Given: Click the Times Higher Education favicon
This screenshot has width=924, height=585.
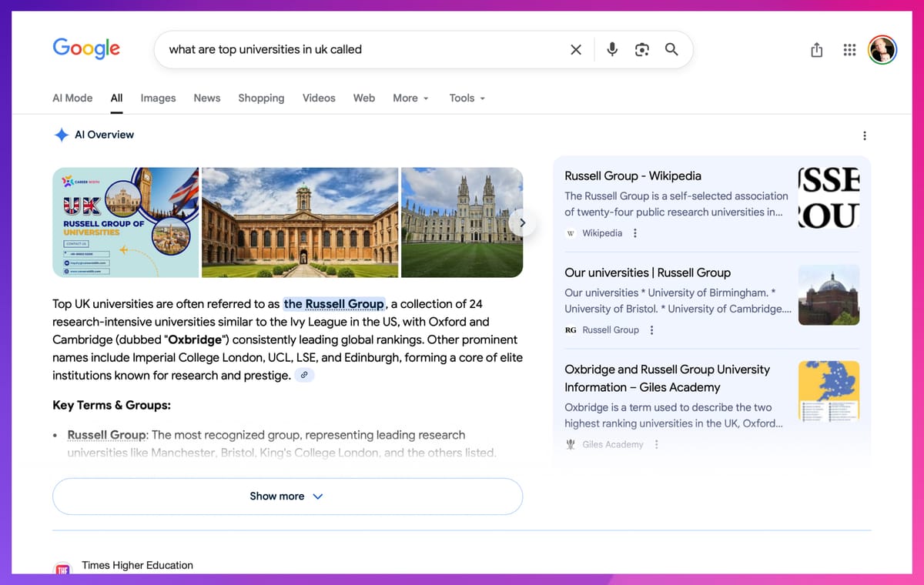Looking at the screenshot, I should coord(62,569).
